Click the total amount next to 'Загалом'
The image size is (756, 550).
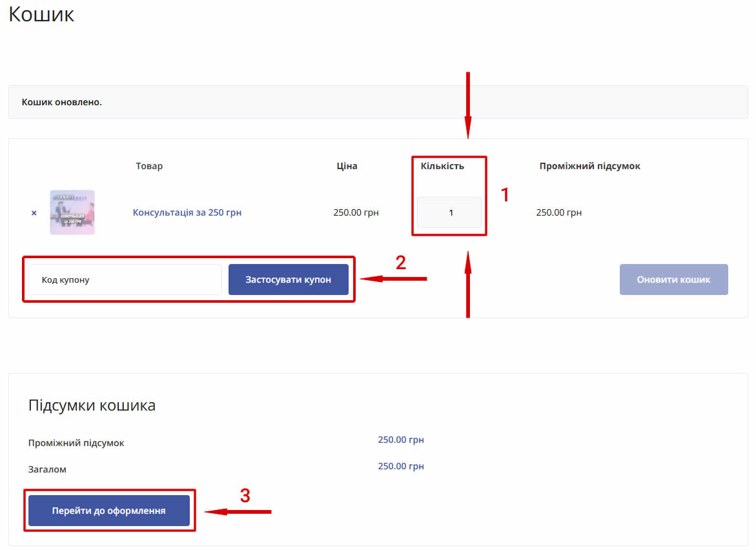400,466
